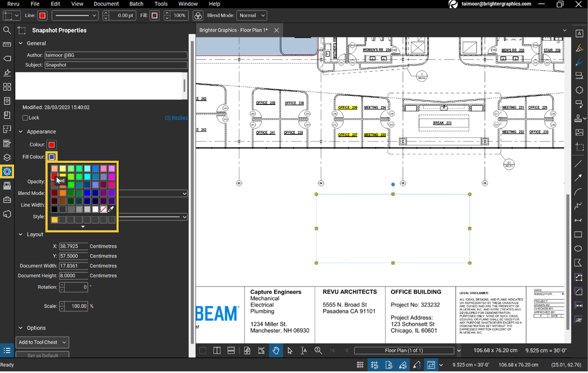Image resolution: width=588 pixels, height=373 pixels.
Task: Open the Document menu
Action: coord(106,4)
